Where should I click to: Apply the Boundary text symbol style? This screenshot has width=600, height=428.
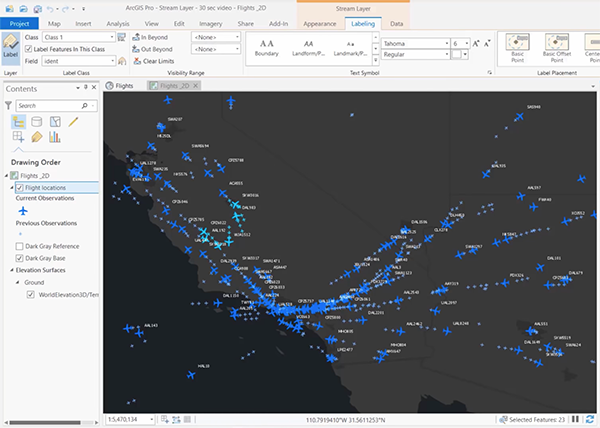pyautogui.click(x=267, y=48)
